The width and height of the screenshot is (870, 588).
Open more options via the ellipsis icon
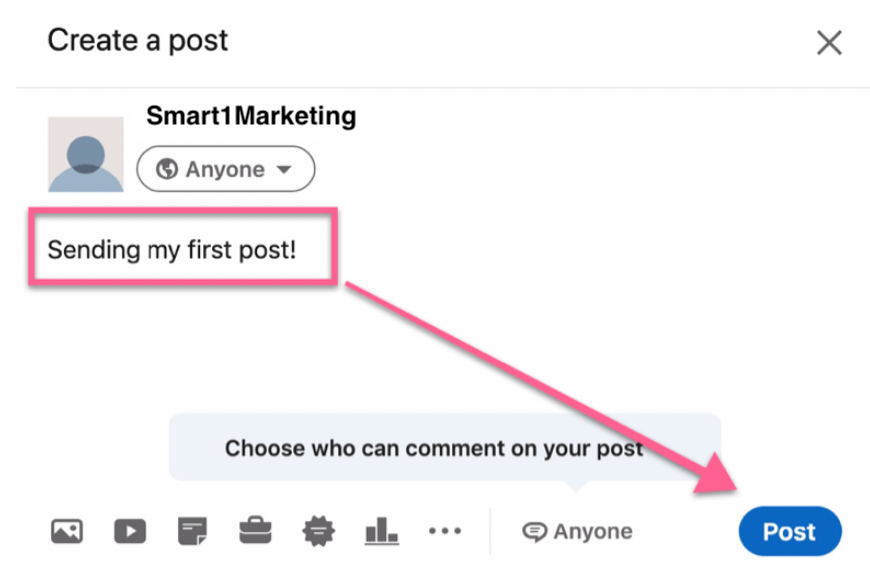tap(444, 531)
